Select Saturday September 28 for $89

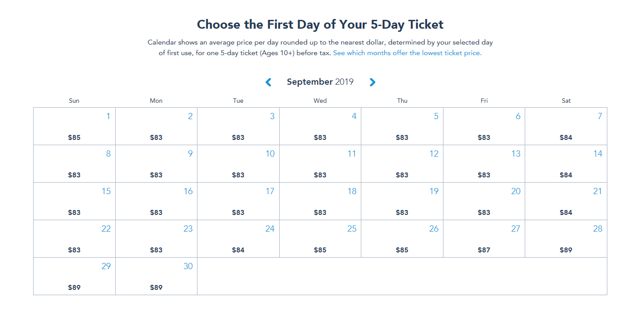click(x=566, y=239)
